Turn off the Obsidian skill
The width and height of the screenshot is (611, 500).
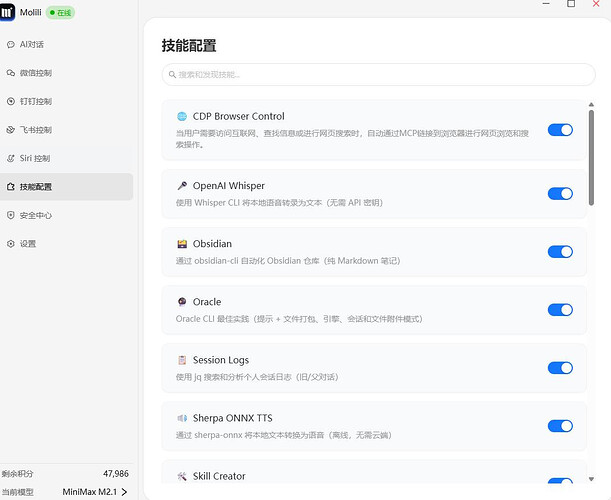560,251
